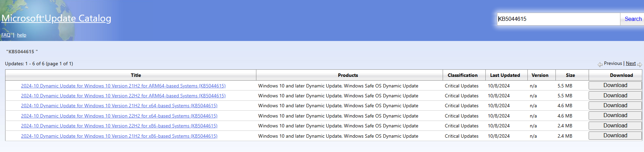This screenshot has height=152, width=644.
Task: Open 21H2 x64-based Systems update link
Action: coord(119,106)
